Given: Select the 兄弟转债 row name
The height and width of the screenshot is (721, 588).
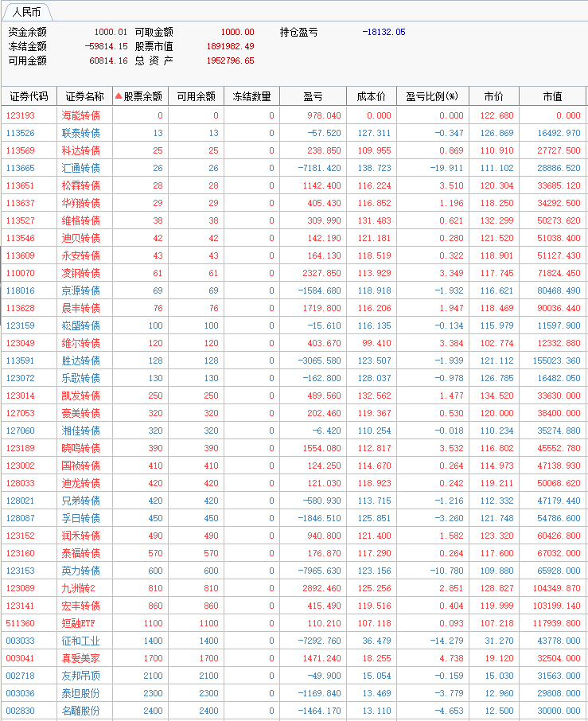Looking at the screenshot, I should pos(81,501).
